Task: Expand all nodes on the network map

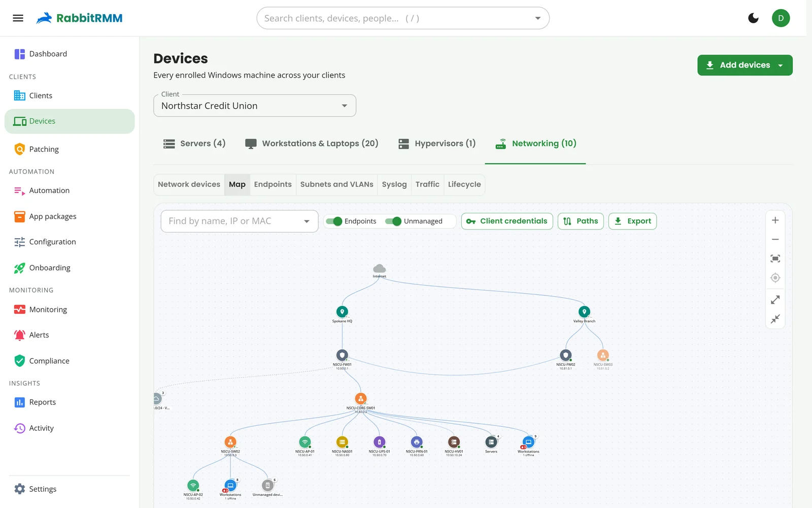Action: (x=775, y=300)
